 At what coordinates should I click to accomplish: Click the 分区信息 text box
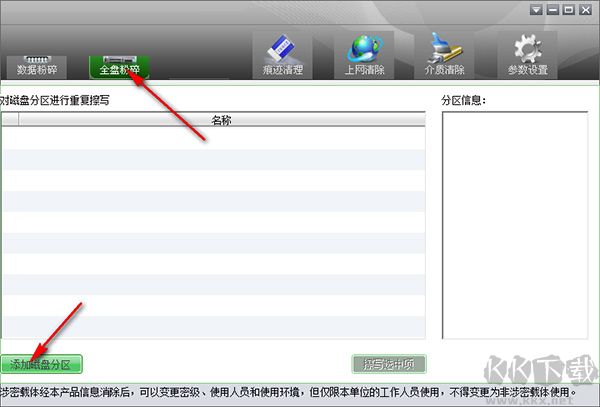point(515,225)
